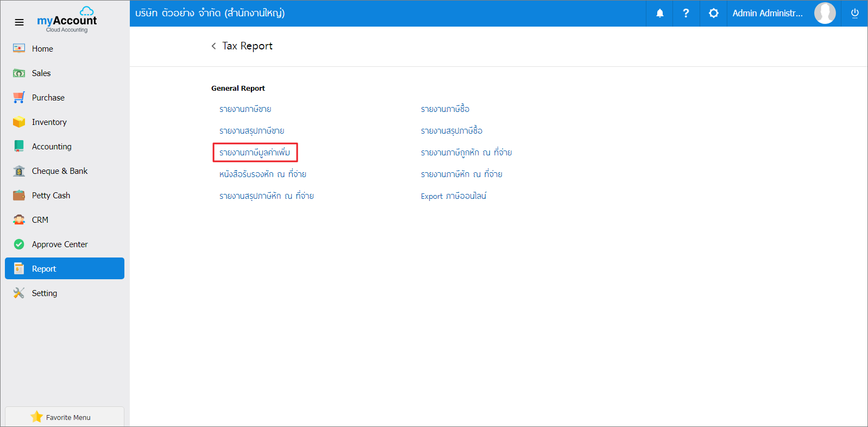Open Sales menu
868x427 pixels.
[65, 73]
